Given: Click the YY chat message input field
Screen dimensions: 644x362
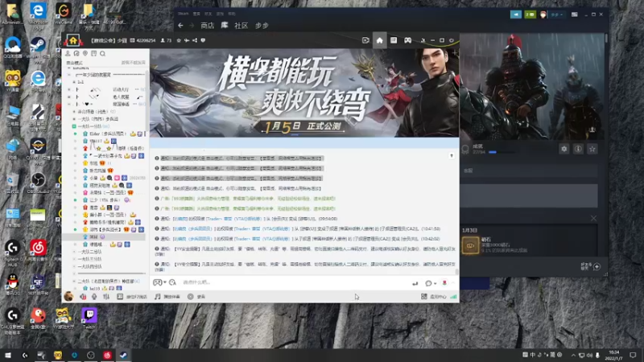Looking at the screenshot, I should [x=294, y=282].
